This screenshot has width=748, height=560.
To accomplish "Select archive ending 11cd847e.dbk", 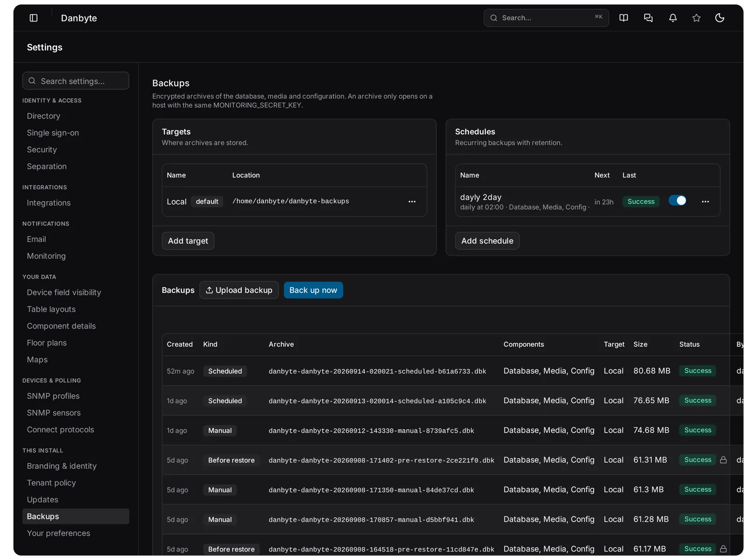I will pyautogui.click(x=381, y=550).
